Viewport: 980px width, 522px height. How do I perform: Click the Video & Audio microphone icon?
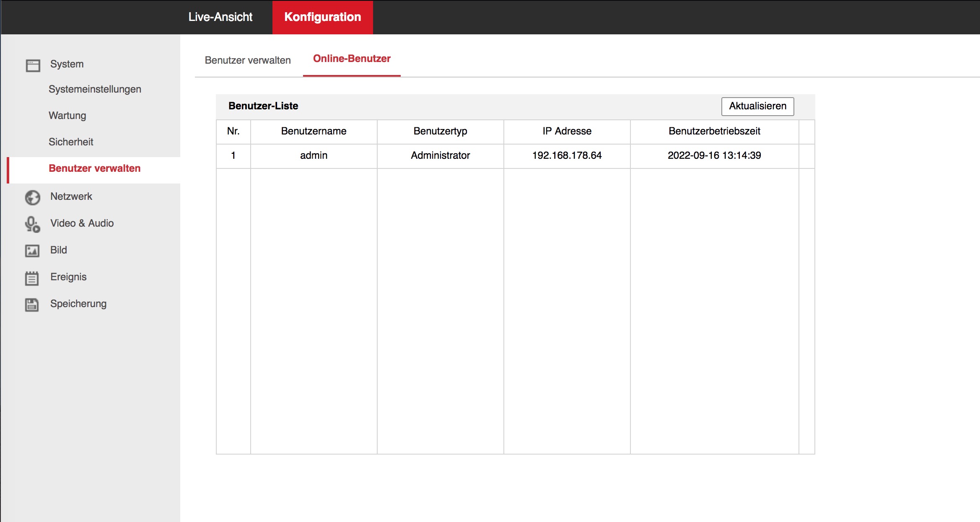(x=32, y=224)
